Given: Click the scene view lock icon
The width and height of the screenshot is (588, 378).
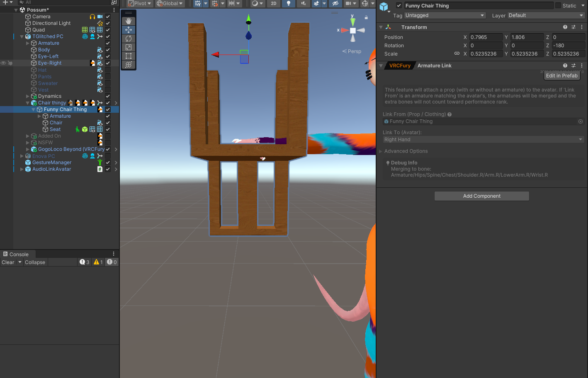Looking at the screenshot, I should [366, 17].
